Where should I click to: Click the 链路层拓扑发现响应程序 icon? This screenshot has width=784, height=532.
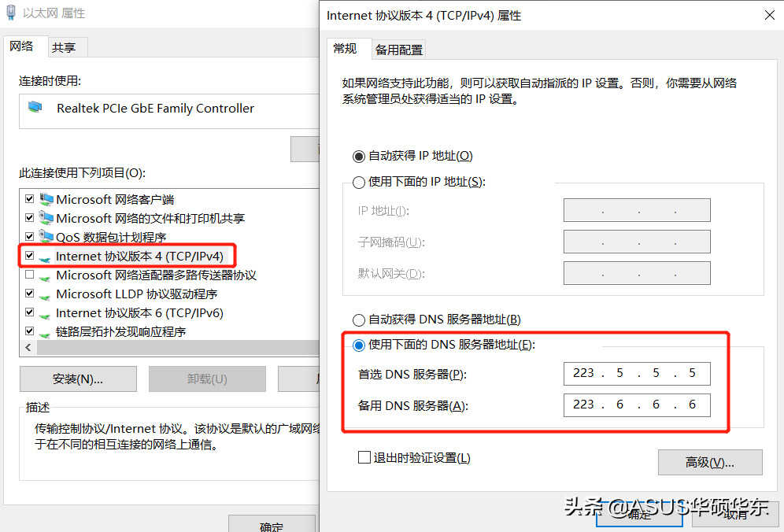45,334
